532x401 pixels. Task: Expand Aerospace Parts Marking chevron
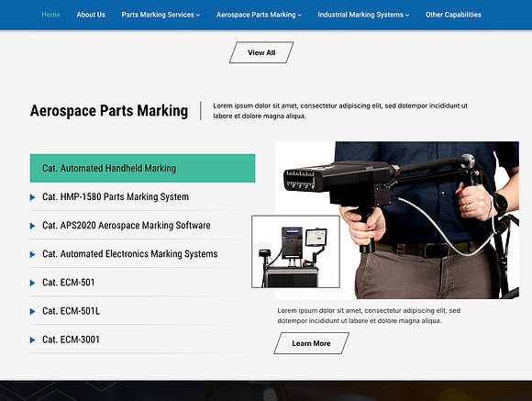tap(299, 16)
